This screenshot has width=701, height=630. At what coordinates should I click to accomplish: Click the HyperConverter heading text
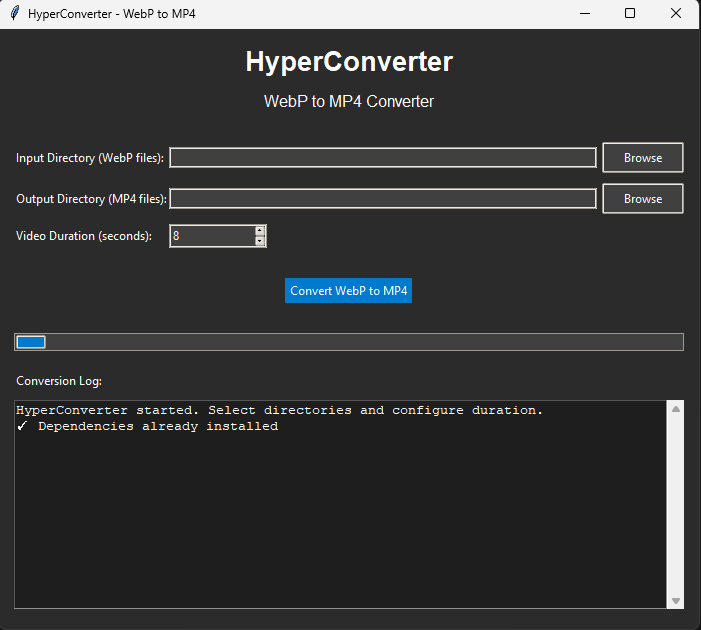349,61
